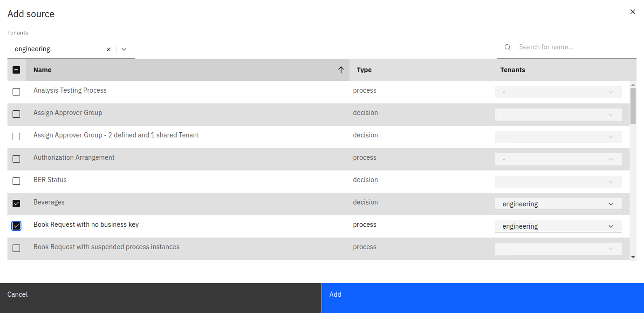Screen dimensions: 644x313
Task: Select the Beverages source name
Action: click(x=49, y=202)
